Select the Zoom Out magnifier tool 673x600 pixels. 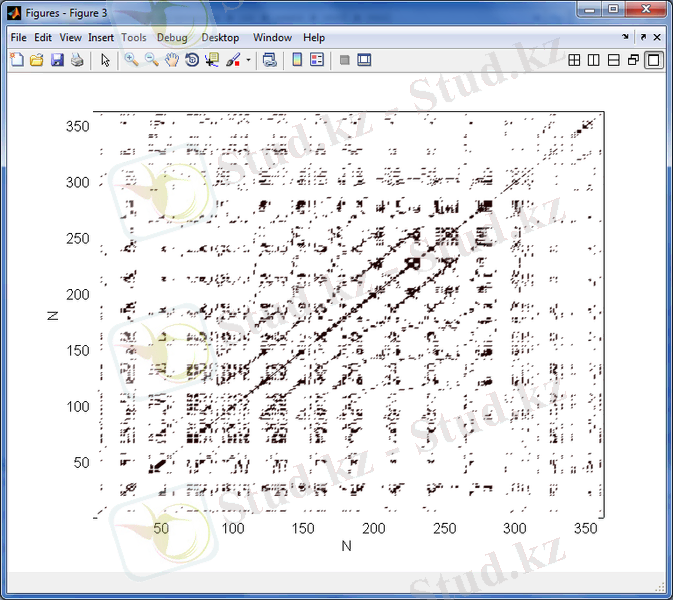coord(151,60)
